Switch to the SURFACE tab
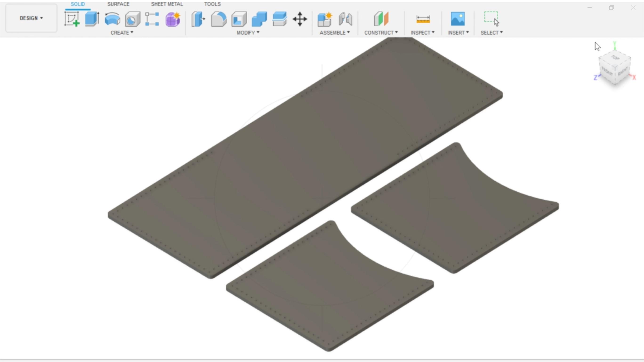 tap(118, 4)
